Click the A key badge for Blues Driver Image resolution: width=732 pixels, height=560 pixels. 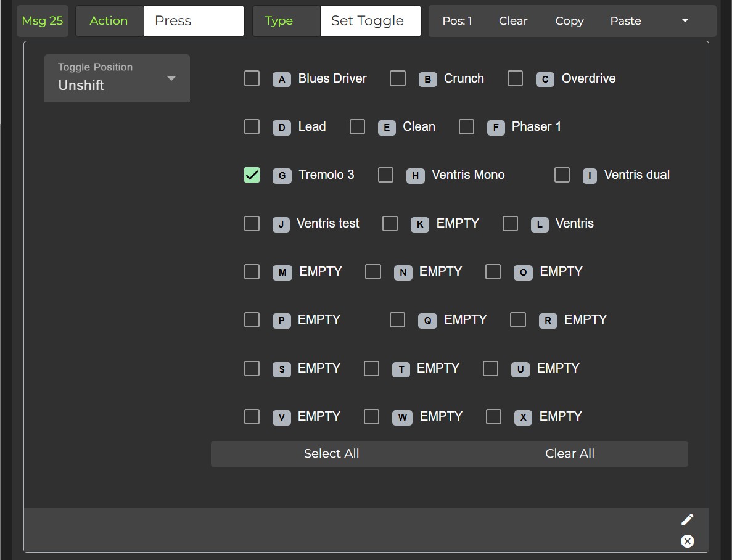point(282,80)
